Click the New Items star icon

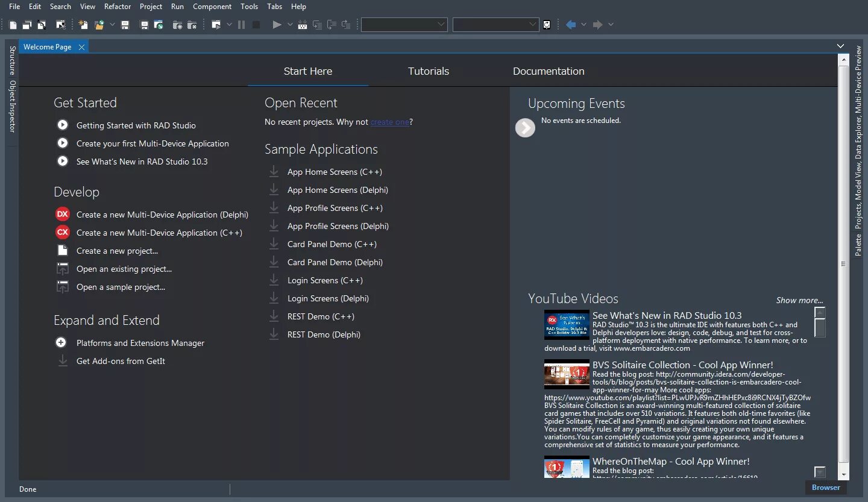[83, 25]
